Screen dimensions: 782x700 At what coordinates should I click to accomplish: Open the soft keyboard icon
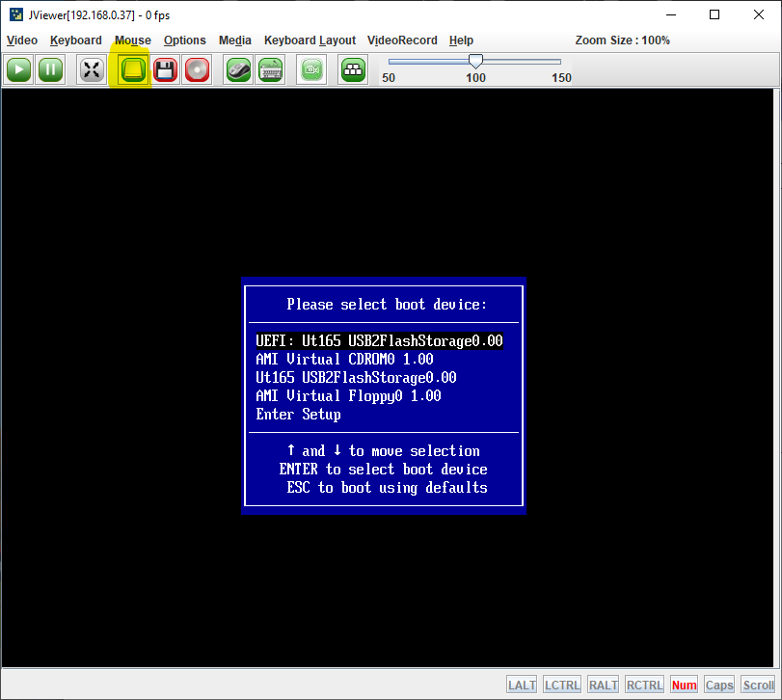[x=270, y=69]
